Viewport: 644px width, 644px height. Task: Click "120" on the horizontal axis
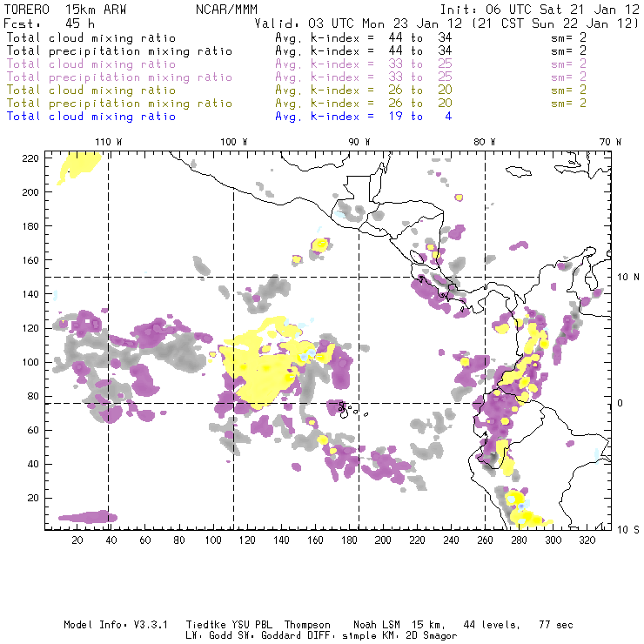(247, 540)
